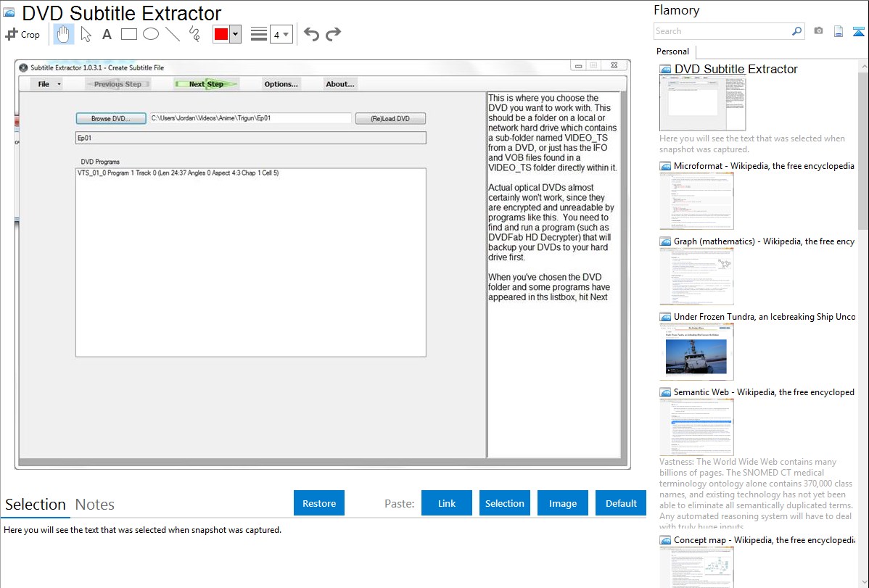Open the Microformat Wikipedia snapshot thumbnail
Image resolution: width=869 pixels, height=588 pixels.
696,201
